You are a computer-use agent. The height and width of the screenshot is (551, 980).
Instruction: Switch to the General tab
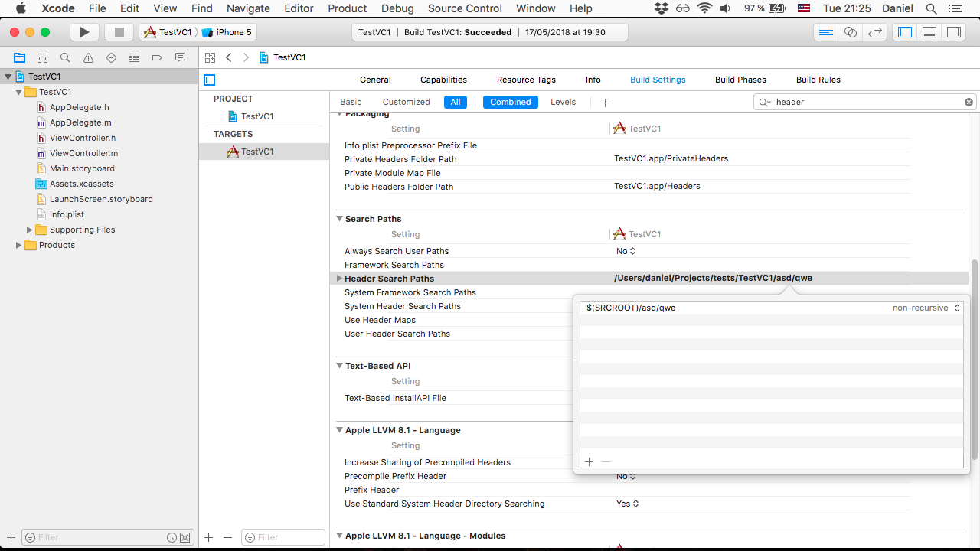coord(375,80)
